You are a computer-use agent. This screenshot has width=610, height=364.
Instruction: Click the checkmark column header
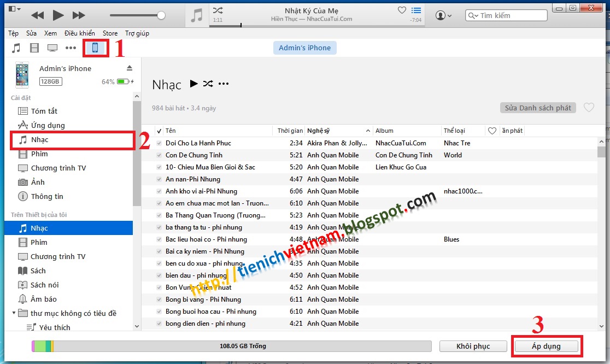point(159,131)
